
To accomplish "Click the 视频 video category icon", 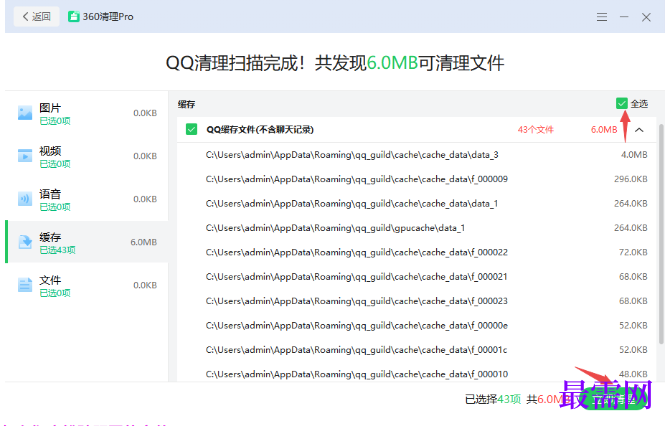I will click(x=25, y=156).
